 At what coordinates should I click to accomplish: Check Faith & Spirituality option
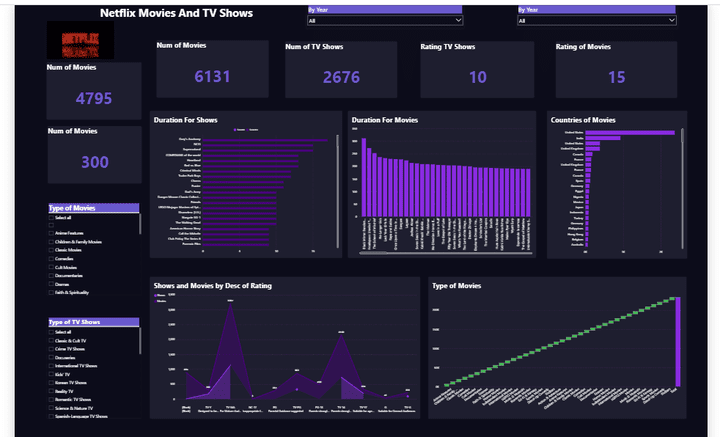pos(51,292)
